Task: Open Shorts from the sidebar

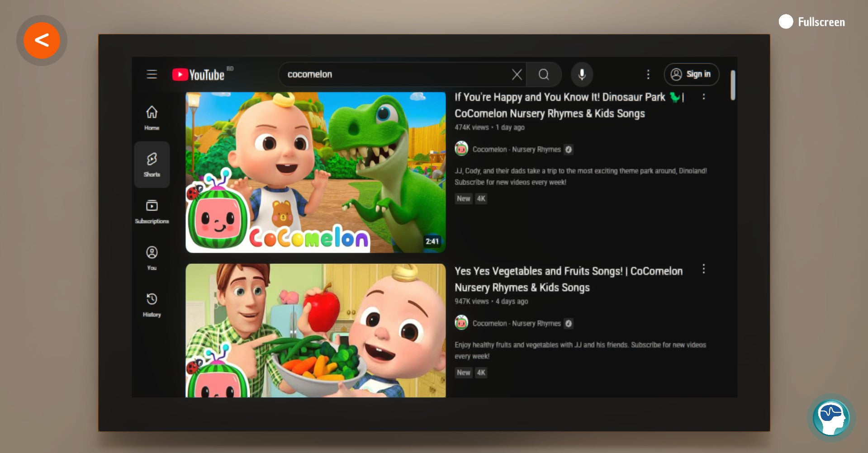Action: (152, 164)
